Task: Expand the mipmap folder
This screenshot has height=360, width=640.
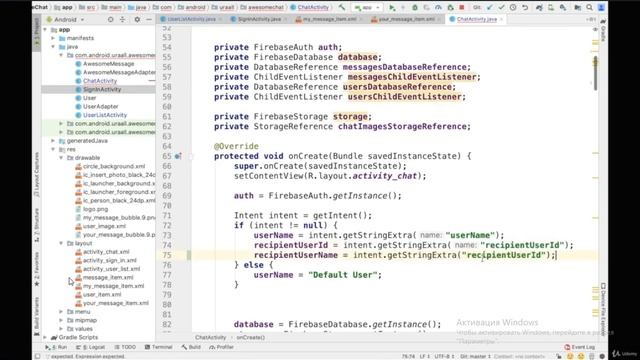Action: pos(61,320)
